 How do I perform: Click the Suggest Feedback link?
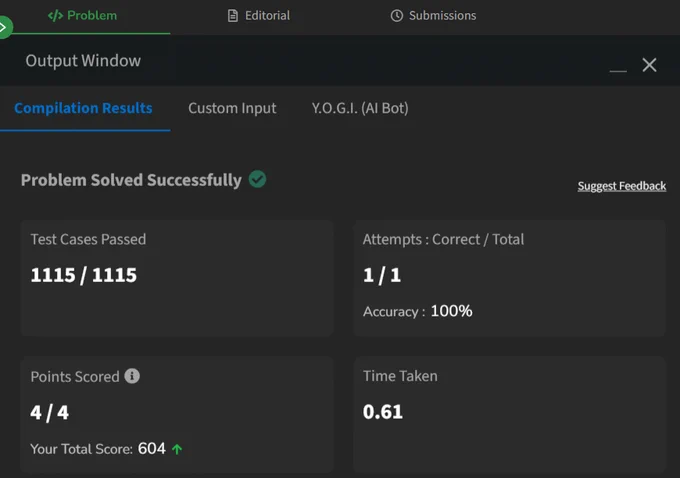621,186
